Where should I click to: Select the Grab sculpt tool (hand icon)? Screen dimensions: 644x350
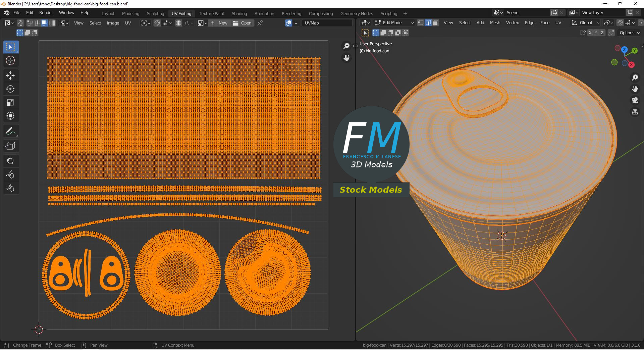point(10,161)
